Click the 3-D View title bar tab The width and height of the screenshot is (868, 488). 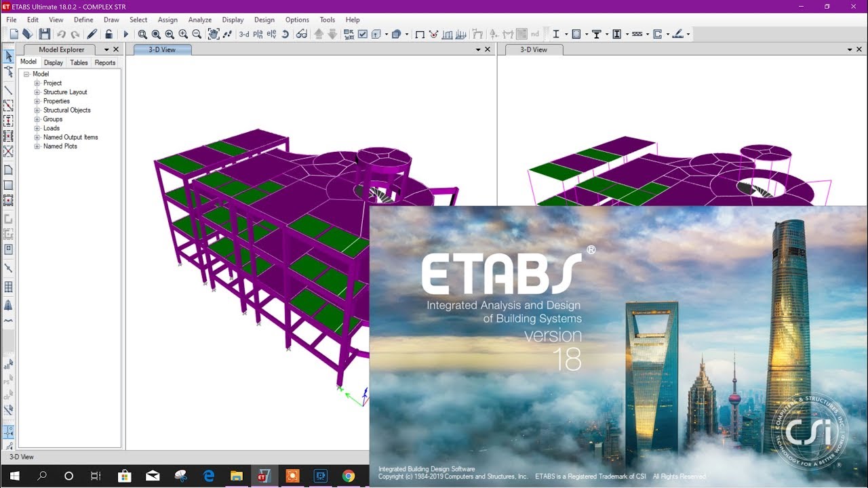pyautogui.click(x=162, y=49)
